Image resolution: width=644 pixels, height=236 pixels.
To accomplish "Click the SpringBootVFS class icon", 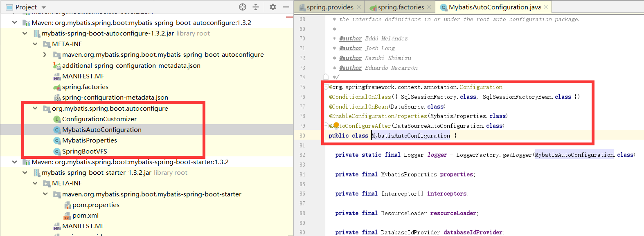I will 57,151.
